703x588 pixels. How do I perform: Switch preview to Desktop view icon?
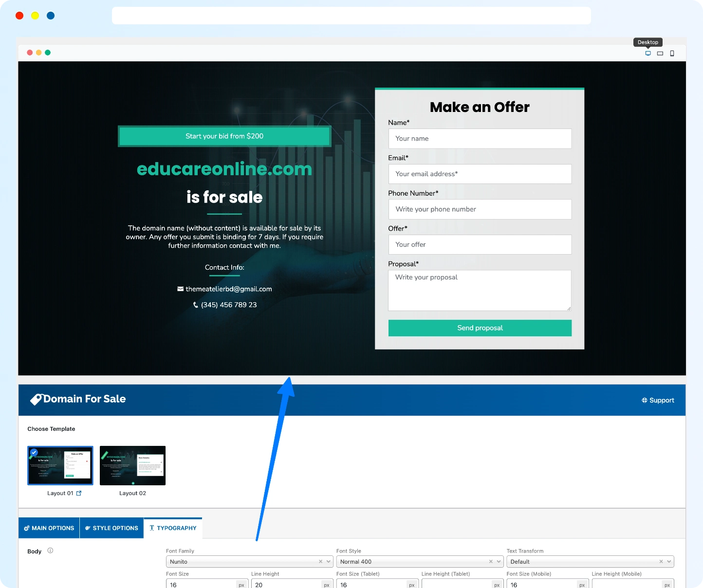click(648, 54)
